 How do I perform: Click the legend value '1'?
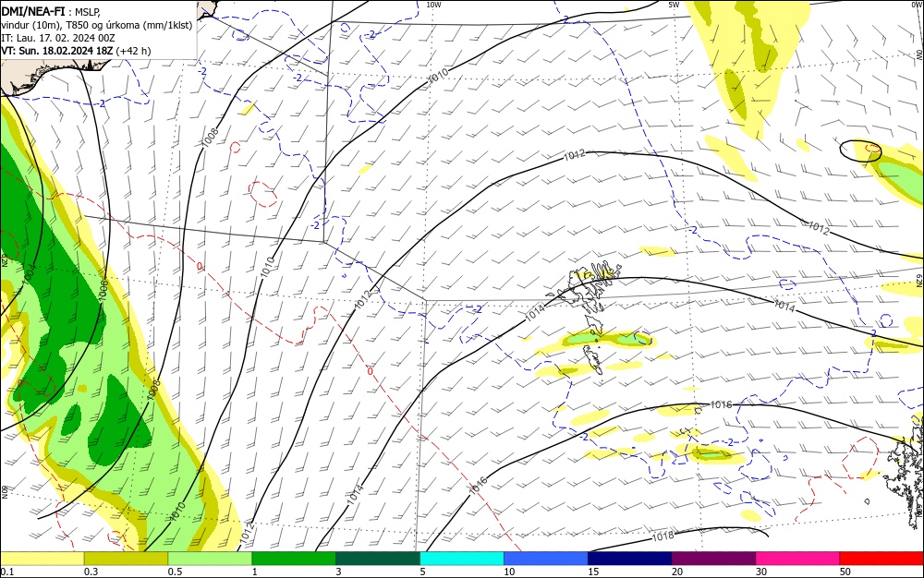click(x=255, y=572)
